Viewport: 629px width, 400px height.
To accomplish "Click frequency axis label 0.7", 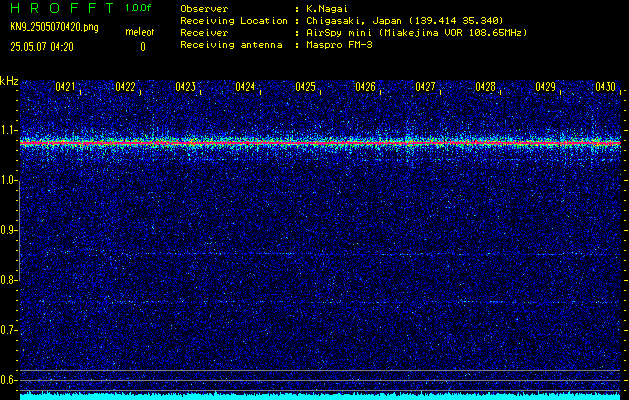I will pyautogui.click(x=8, y=330).
